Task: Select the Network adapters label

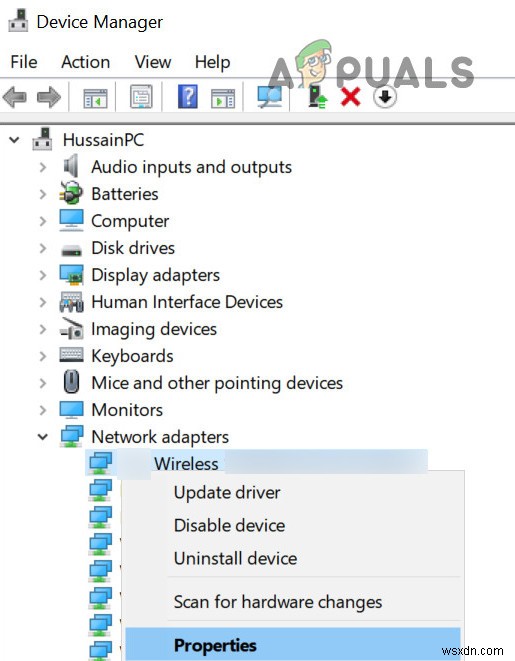Action: 160,437
